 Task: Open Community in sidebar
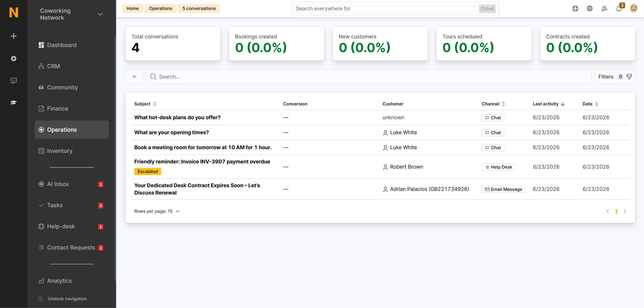click(x=72, y=87)
